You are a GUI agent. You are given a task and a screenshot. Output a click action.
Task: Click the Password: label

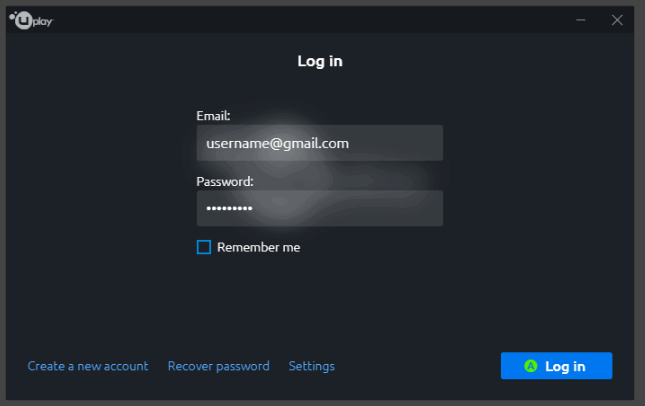point(225,181)
